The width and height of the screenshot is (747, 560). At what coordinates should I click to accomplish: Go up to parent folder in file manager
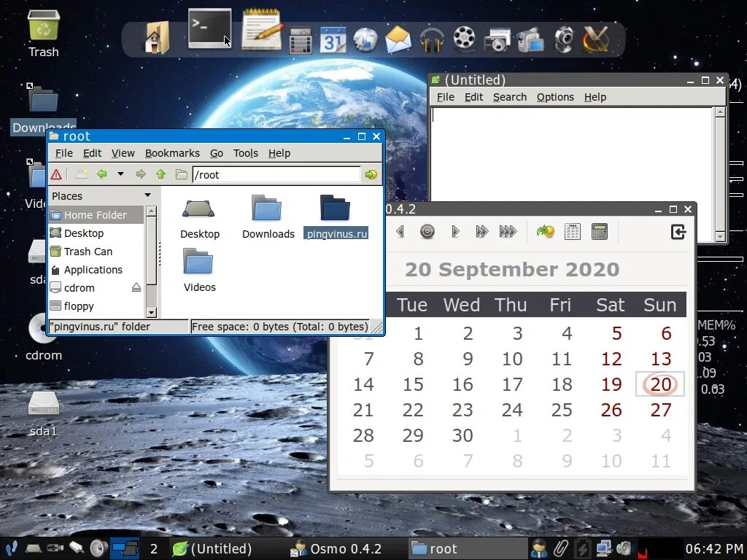click(x=161, y=174)
